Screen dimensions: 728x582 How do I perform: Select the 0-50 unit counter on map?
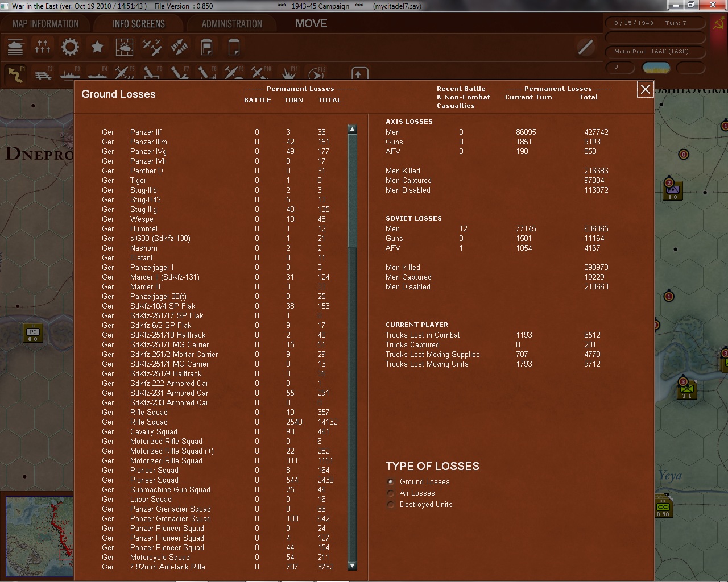(663, 506)
